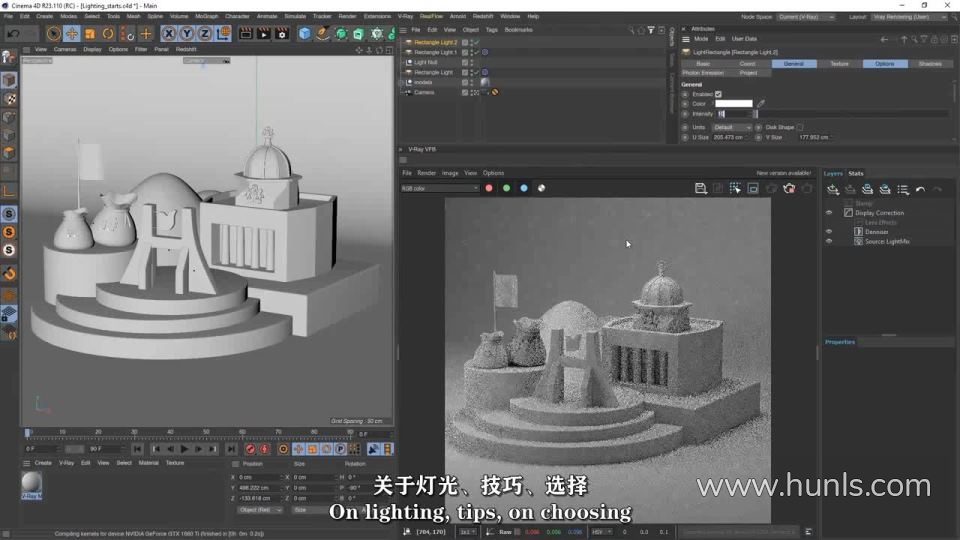Toggle visibility dots for Rectangle Light.1
The height and width of the screenshot is (540, 960).
tap(472, 53)
